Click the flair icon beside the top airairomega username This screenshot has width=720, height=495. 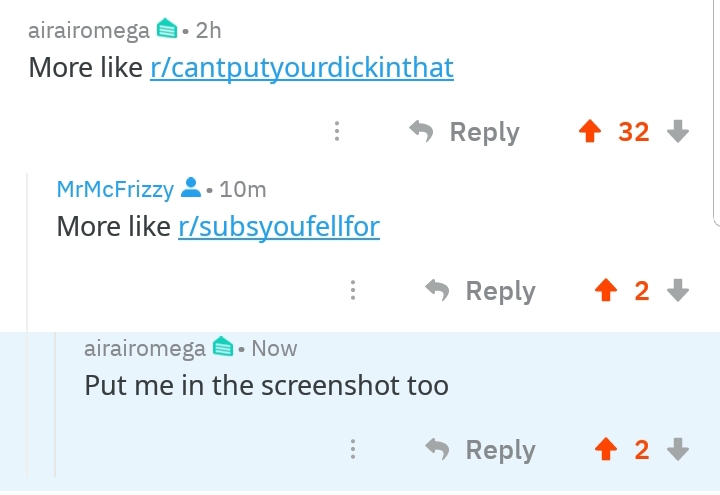[x=167, y=30]
